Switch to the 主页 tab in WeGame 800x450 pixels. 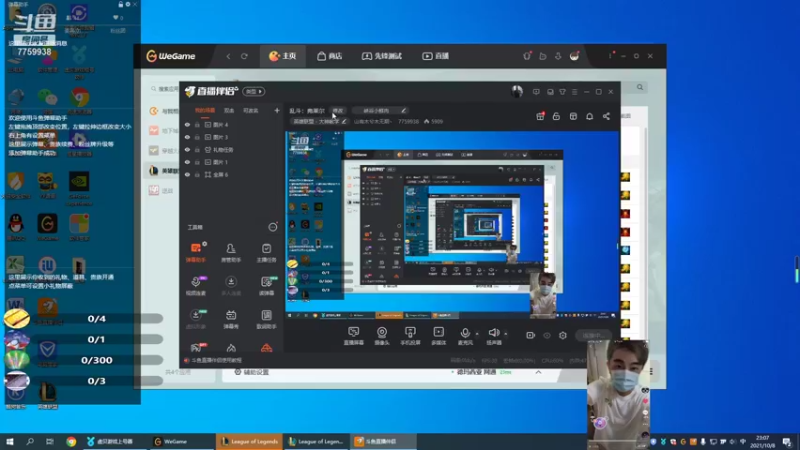pyautogui.click(x=283, y=56)
